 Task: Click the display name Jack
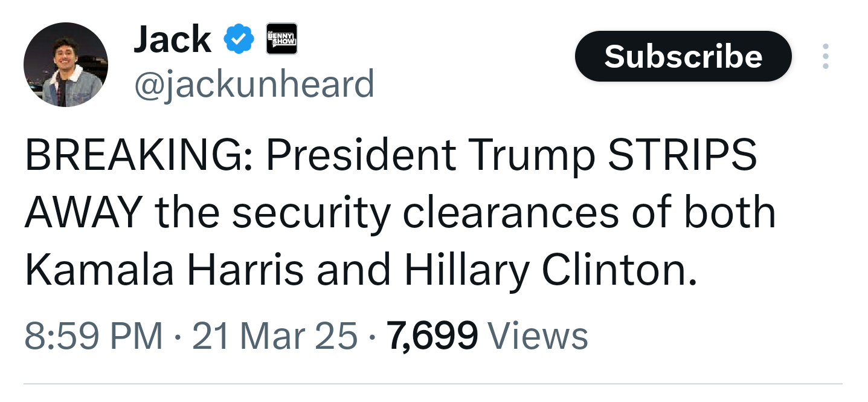click(x=172, y=40)
